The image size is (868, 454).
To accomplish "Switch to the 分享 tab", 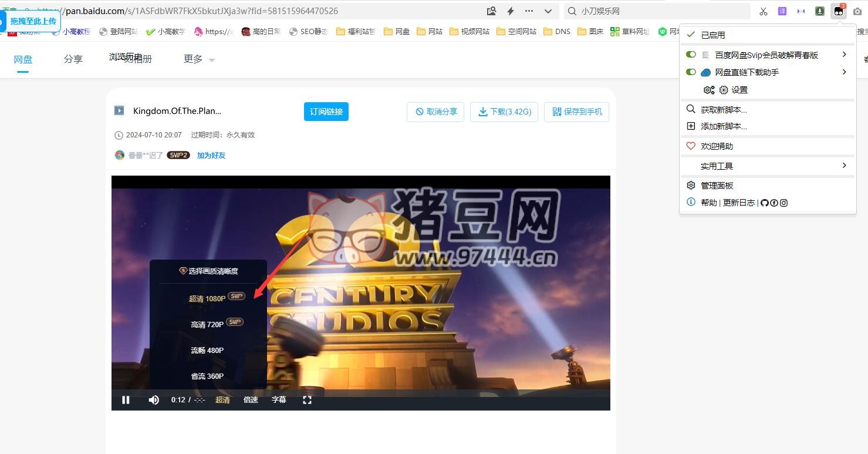I will click(x=73, y=59).
